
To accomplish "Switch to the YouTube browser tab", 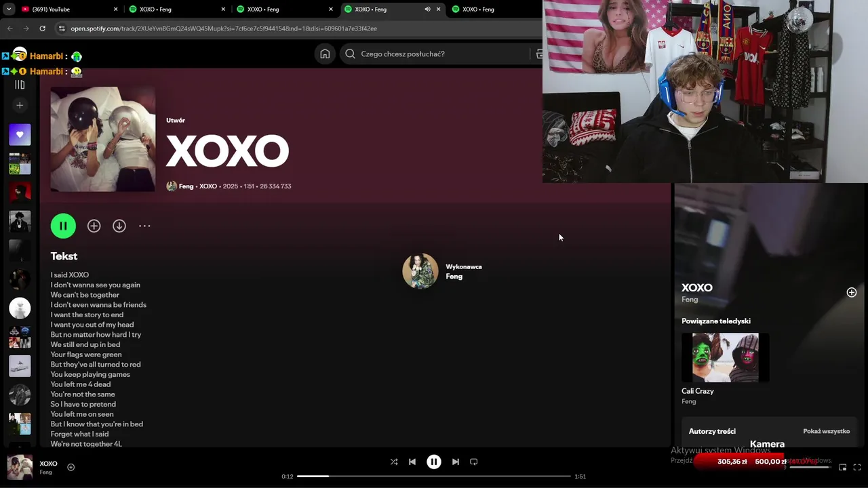I will pos(68,9).
